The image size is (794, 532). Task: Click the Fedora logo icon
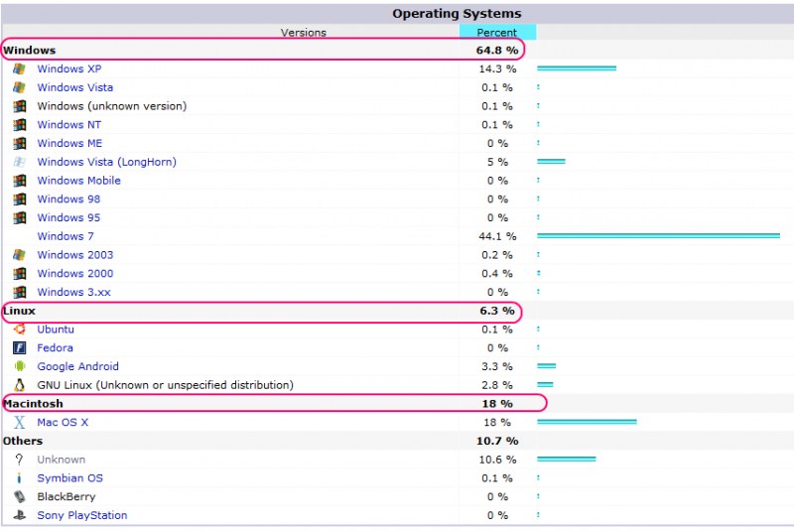pos(19,348)
